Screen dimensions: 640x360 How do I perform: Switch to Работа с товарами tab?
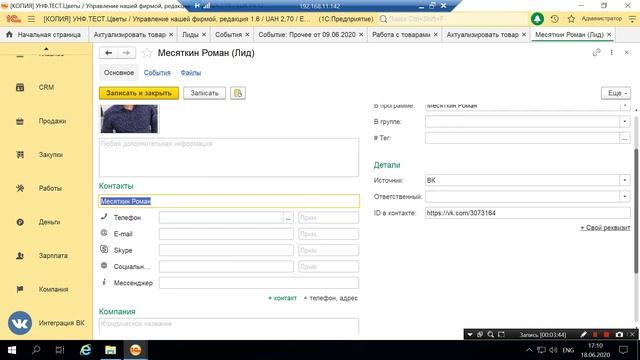click(401, 35)
